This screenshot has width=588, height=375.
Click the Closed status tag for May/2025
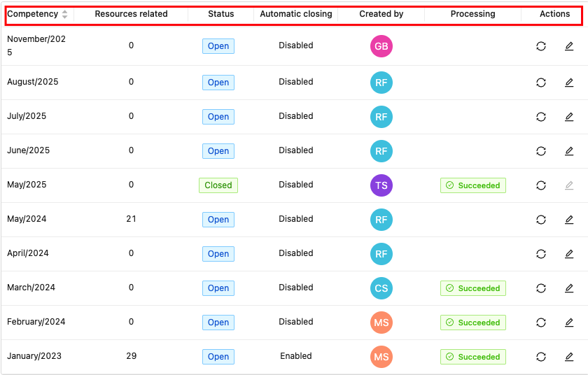click(218, 185)
